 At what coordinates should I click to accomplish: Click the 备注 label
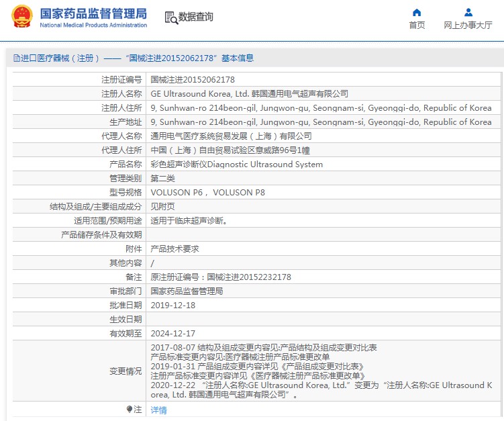pyautogui.click(x=134, y=277)
